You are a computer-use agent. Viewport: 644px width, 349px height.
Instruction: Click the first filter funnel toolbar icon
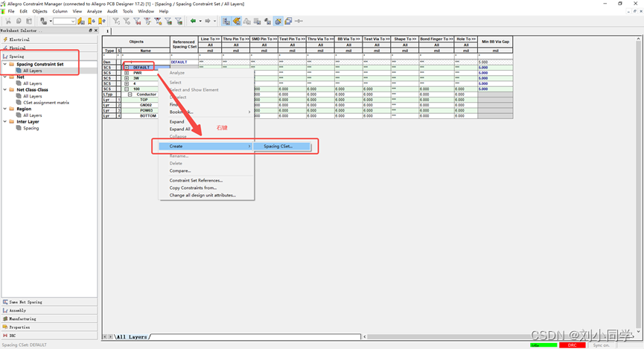point(116,22)
